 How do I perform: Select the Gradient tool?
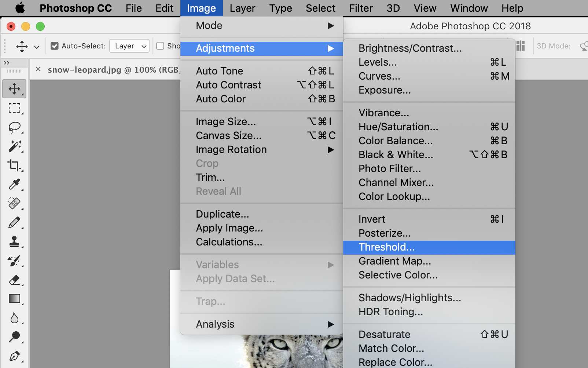14,299
